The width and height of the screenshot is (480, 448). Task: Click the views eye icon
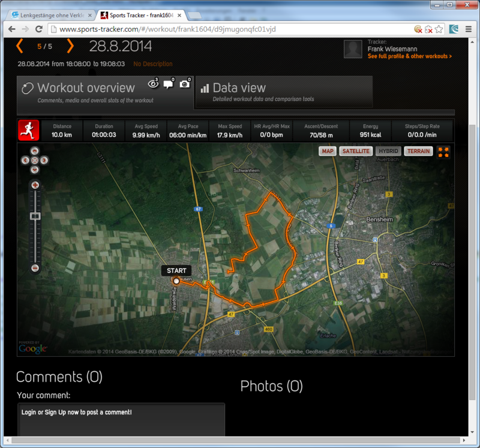coord(154,83)
